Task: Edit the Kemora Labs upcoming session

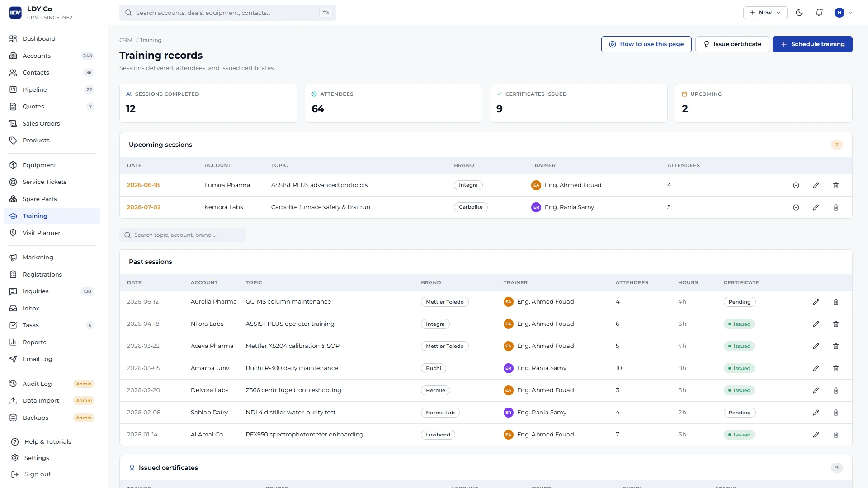Action: click(816, 207)
